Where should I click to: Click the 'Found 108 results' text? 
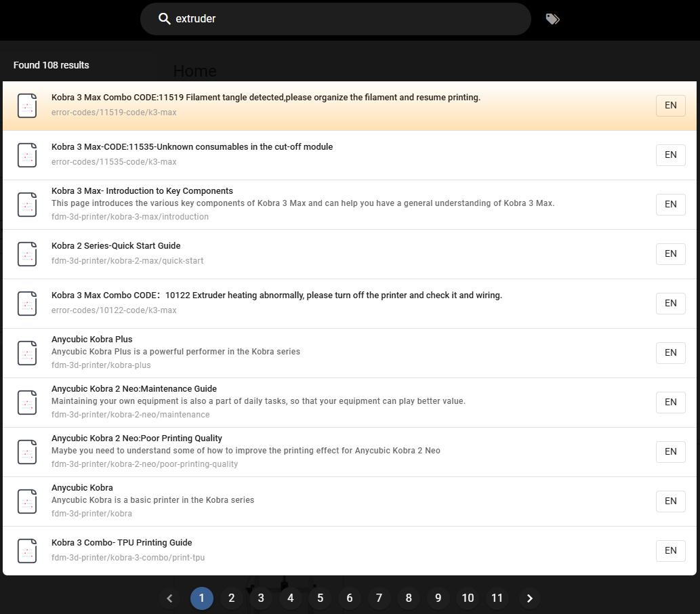(x=52, y=65)
